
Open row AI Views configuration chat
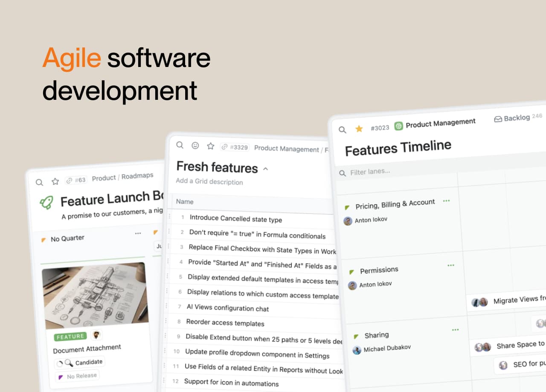click(x=228, y=308)
